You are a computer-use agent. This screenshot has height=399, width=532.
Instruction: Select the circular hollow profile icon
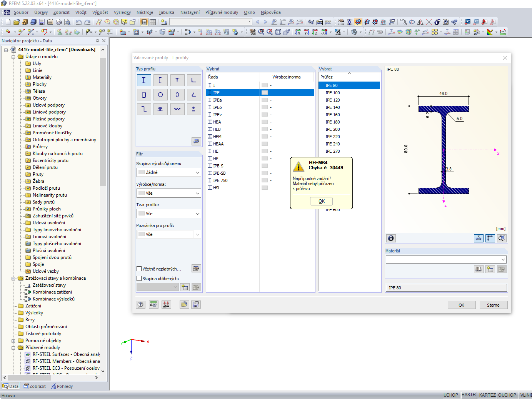pos(160,95)
